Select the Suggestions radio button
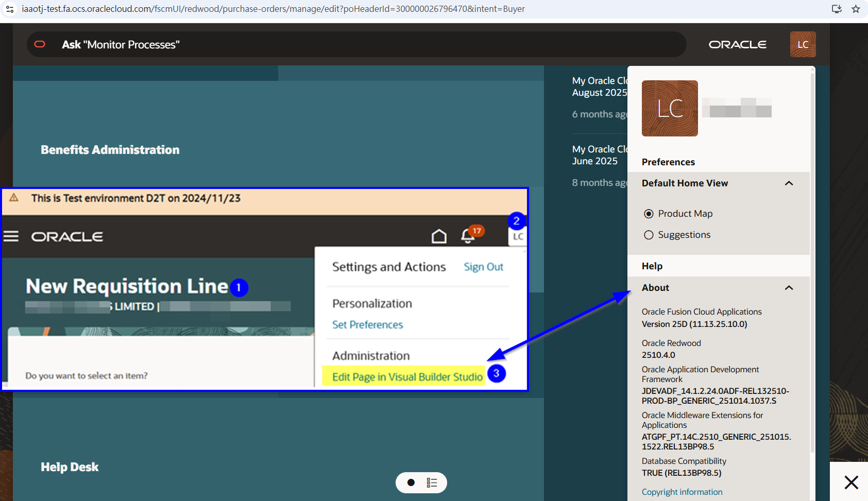Screen dimensions: 868x501 (x=649, y=235)
